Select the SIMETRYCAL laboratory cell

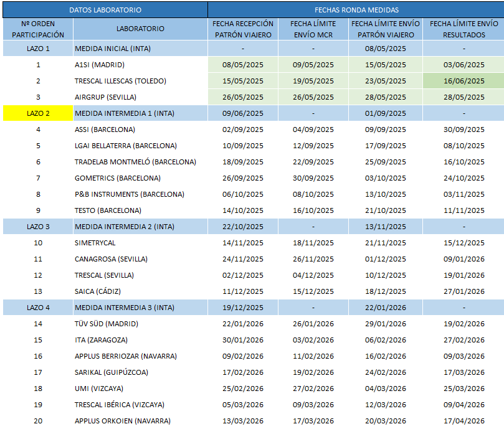(140, 243)
